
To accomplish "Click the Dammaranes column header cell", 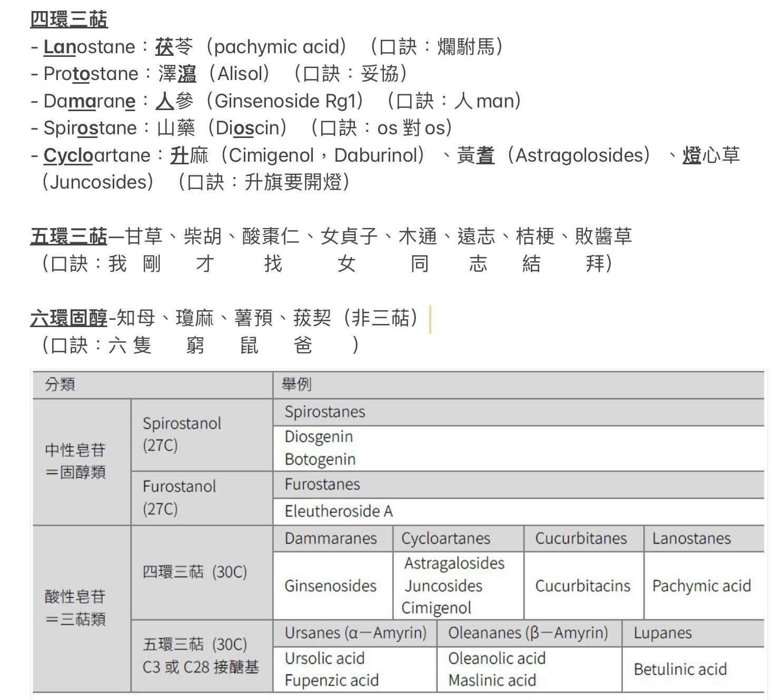I will click(x=331, y=538).
